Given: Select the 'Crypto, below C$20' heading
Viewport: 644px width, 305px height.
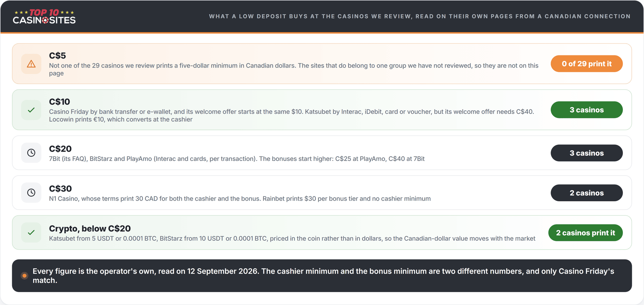Looking at the screenshot, I should pos(90,228).
